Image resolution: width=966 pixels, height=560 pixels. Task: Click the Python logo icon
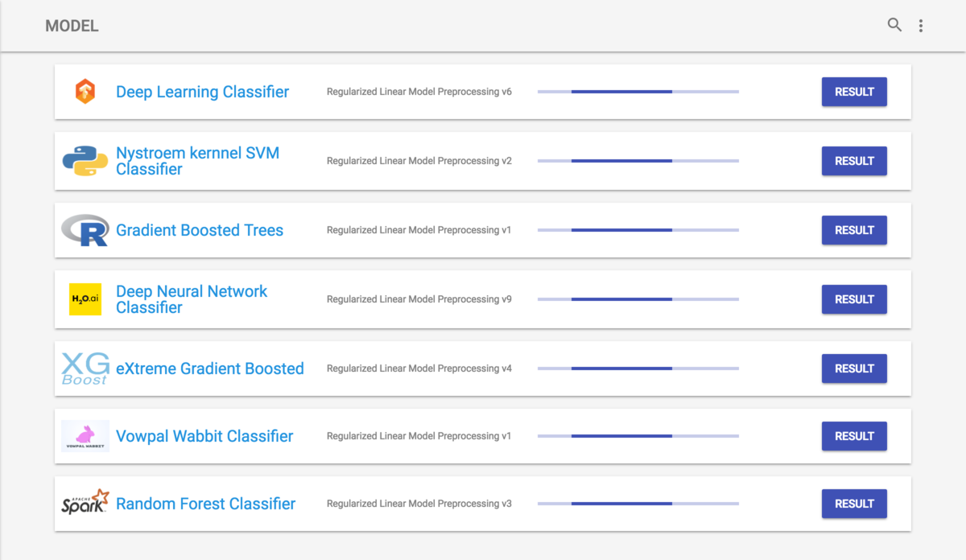[85, 161]
